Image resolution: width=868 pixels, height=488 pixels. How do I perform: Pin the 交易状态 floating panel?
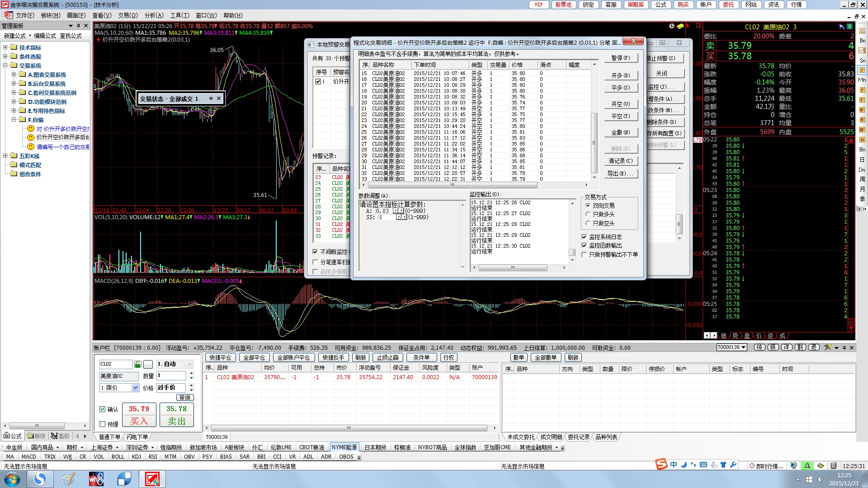(x=211, y=99)
